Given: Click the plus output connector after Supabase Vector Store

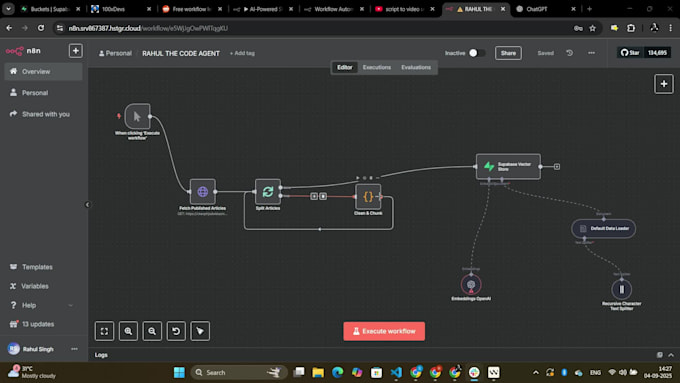Looking at the screenshot, I should tap(557, 167).
